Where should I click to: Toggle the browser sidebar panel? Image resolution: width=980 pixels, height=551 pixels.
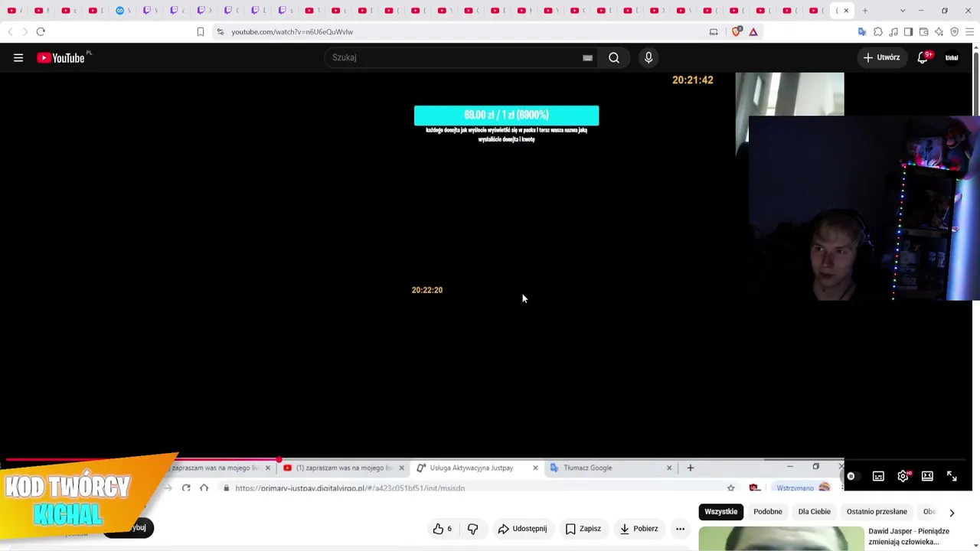[x=908, y=32]
